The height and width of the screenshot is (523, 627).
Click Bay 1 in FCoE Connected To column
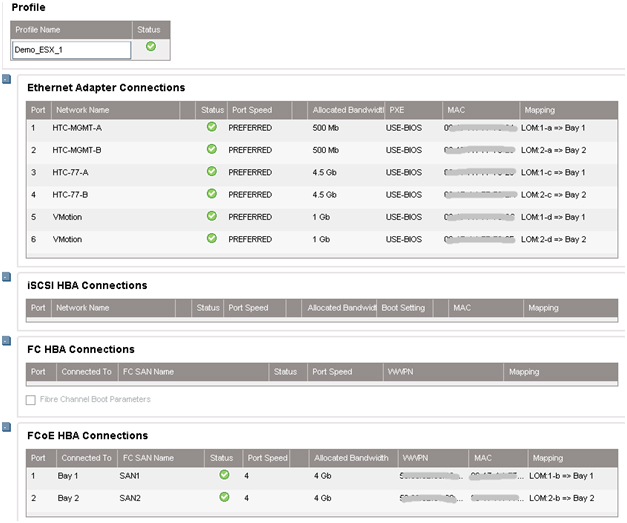click(x=68, y=476)
